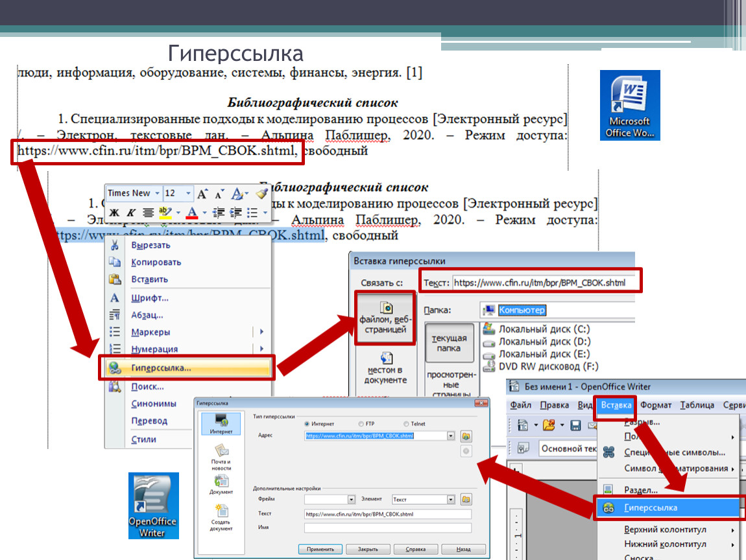Open the Times New font name dropdown
Image resolution: width=746 pixels, height=560 pixels.
[x=157, y=193]
